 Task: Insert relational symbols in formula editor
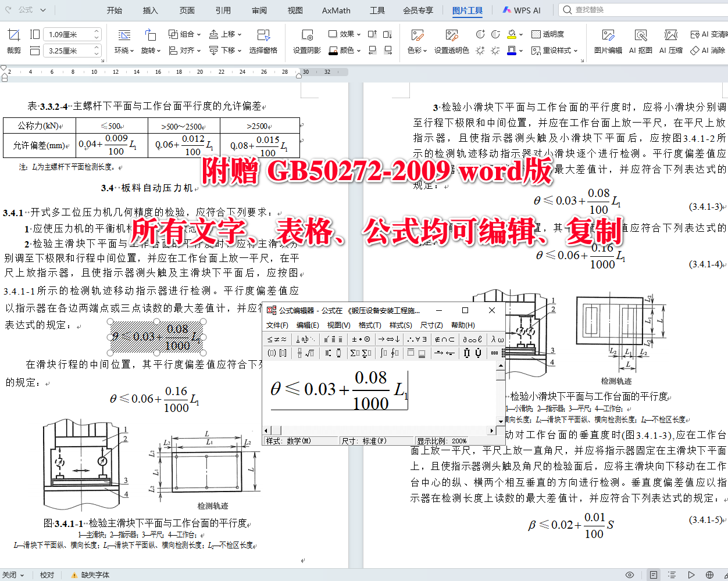277,339
